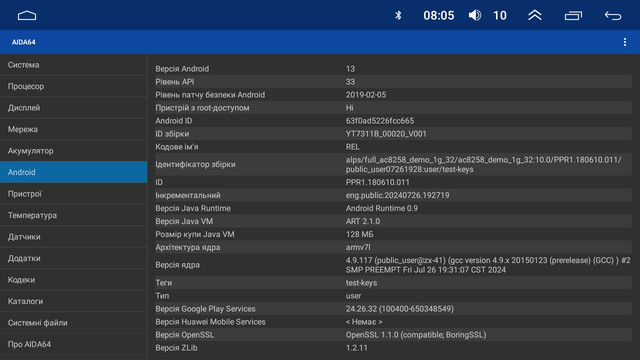640x360 pixels.
Task: Select the ID value PPR1.180610.011
Action: 378,182
